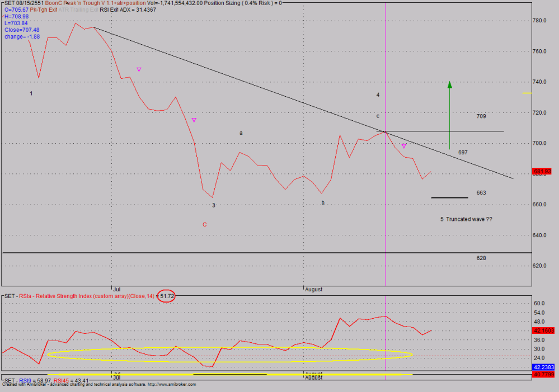Click the lowercase a wave label
Screen dimensions: 559x392
(241, 133)
